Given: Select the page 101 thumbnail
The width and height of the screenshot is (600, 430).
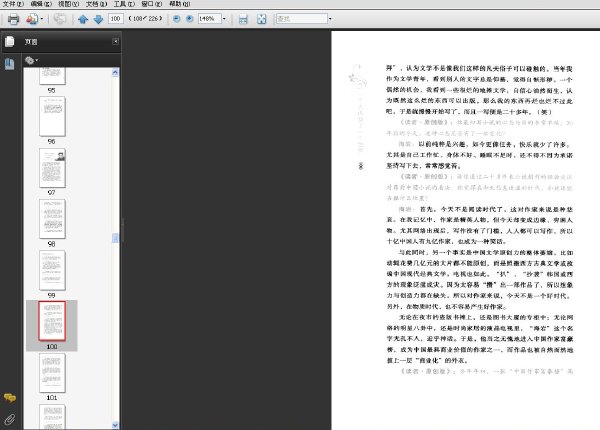Looking at the screenshot, I should [52, 373].
